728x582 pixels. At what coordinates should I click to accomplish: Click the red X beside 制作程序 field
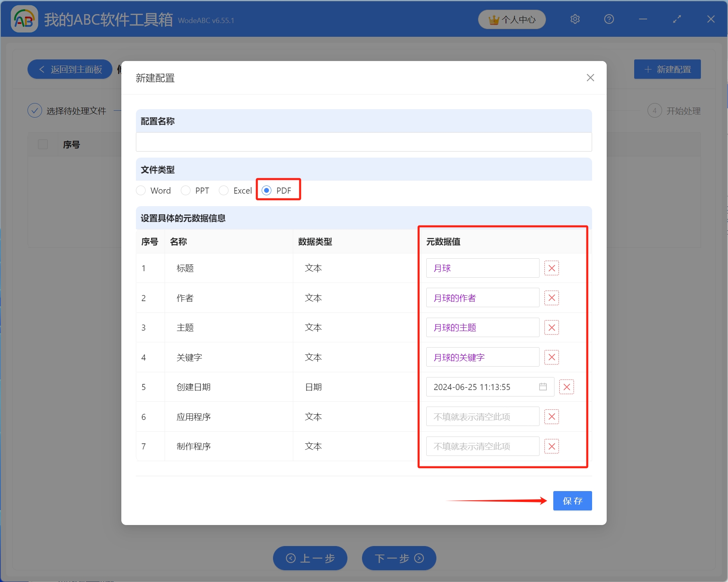pyautogui.click(x=551, y=446)
